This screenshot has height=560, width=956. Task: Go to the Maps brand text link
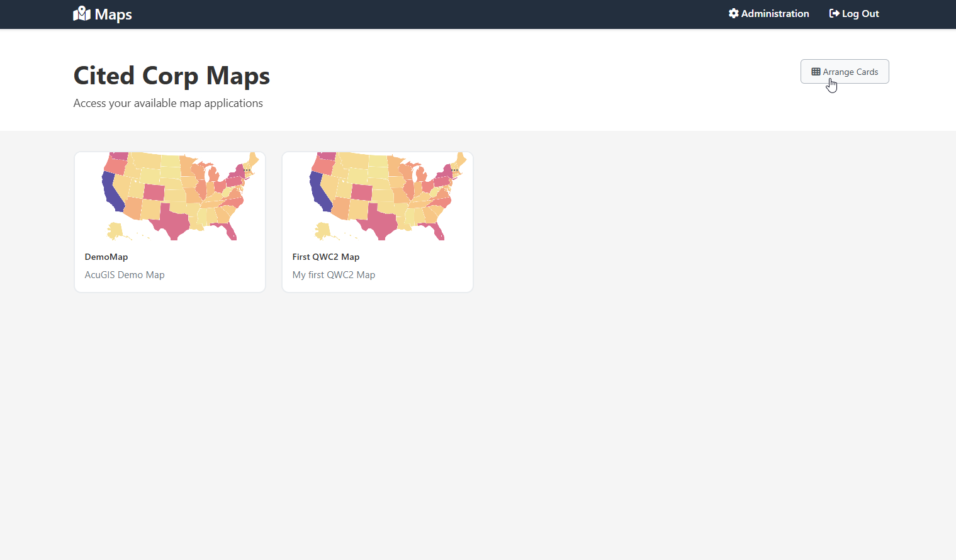click(x=113, y=14)
